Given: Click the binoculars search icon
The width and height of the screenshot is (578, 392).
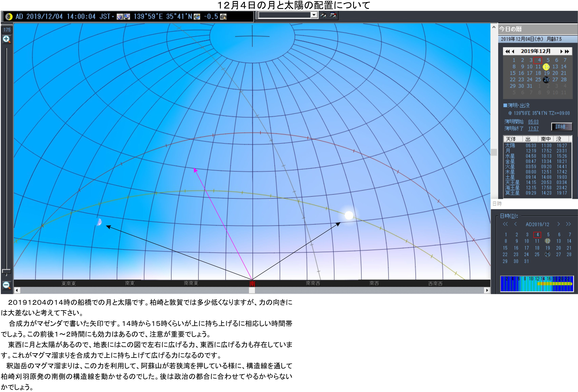Looking at the screenshot, I should pyautogui.click(x=323, y=15).
